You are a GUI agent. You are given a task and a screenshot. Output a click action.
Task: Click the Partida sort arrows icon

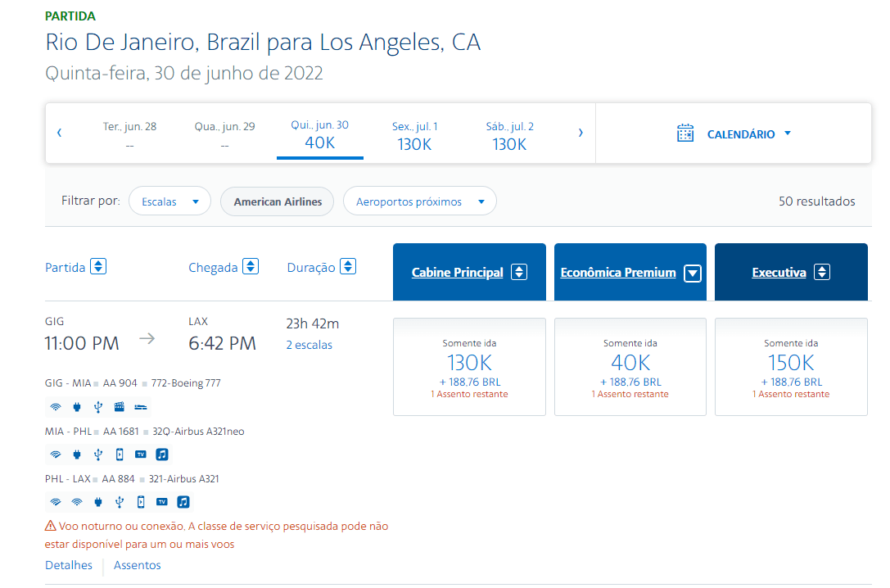98,266
